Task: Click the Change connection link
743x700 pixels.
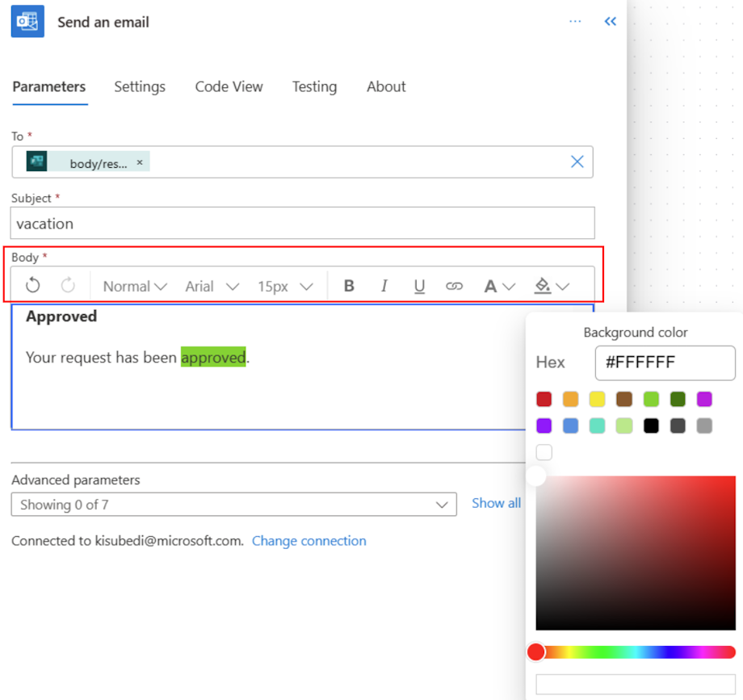Action: pos(309,541)
